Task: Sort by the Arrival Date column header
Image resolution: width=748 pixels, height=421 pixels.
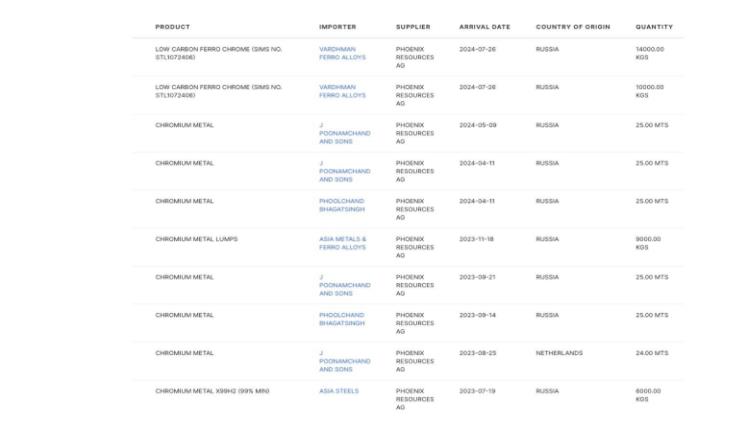Action: point(484,27)
